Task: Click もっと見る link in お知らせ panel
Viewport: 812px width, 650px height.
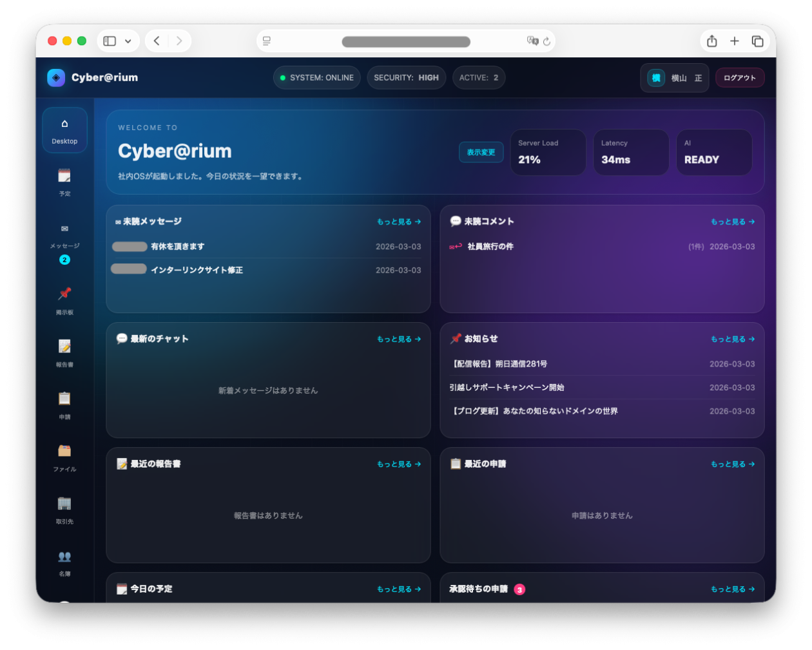Action: click(732, 339)
